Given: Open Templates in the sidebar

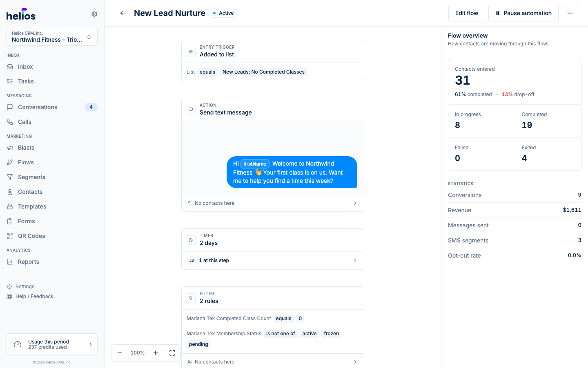Looking at the screenshot, I should point(52,206).
